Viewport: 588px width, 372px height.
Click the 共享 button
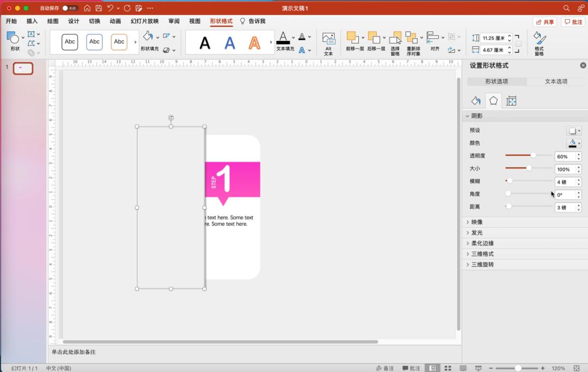547,21
